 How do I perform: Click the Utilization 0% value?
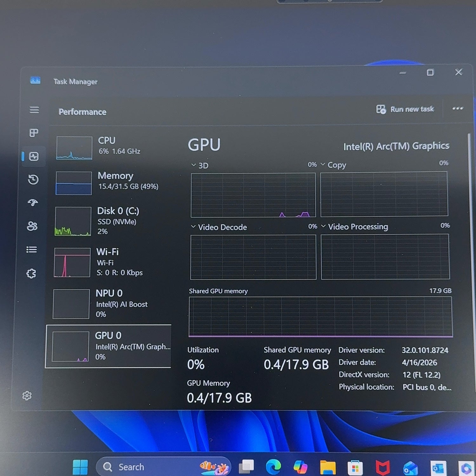196,365
